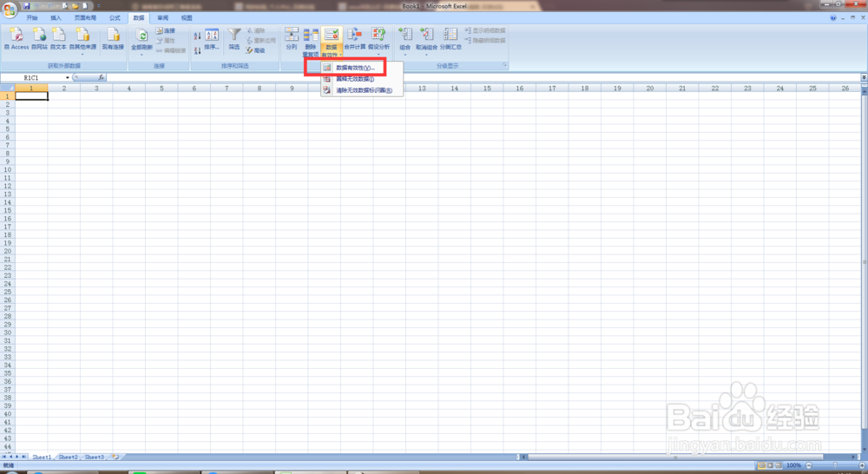The width and height of the screenshot is (868, 474).
Task: Open What-If Analysis (假设分析) dropdown
Action: pos(378,42)
